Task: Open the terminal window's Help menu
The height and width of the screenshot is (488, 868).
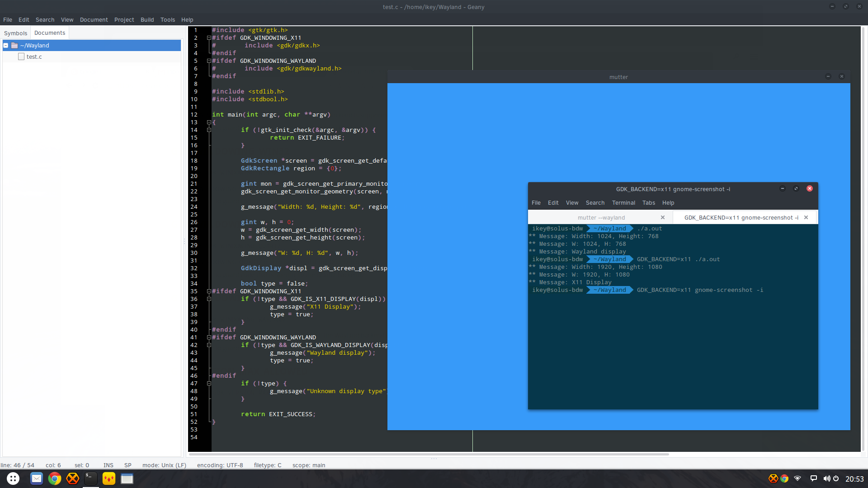Action: pyautogui.click(x=668, y=203)
